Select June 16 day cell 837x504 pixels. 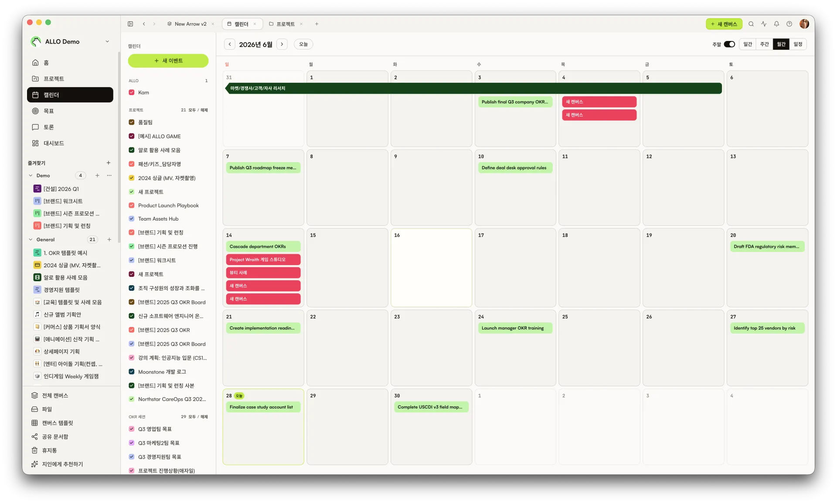431,268
